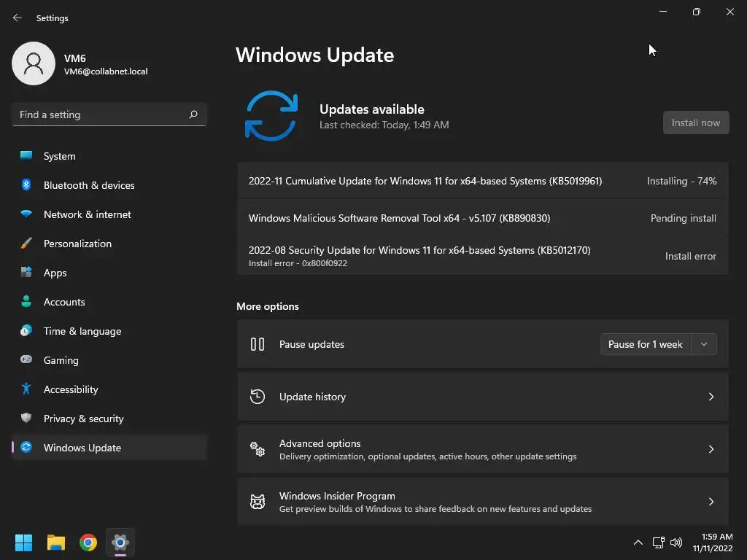
Task: Click the Install now button
Action: pos(695,122)
